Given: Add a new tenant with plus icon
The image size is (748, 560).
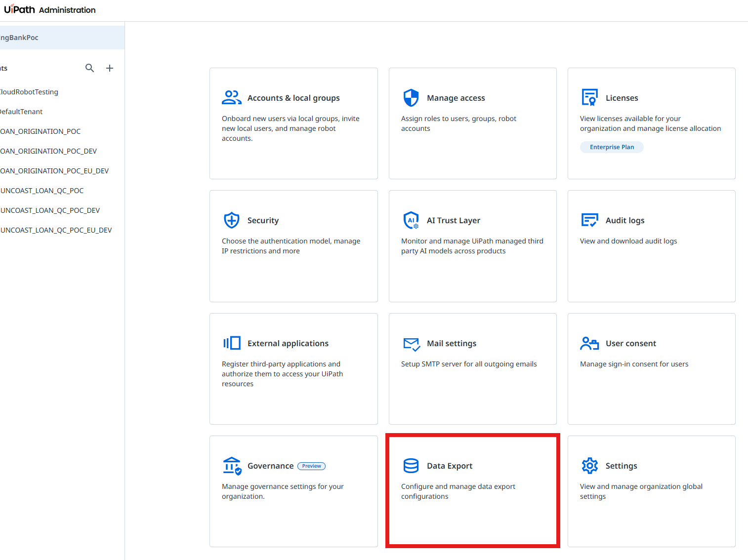Looking at the screenshot, I should click(x=110, y=68).
